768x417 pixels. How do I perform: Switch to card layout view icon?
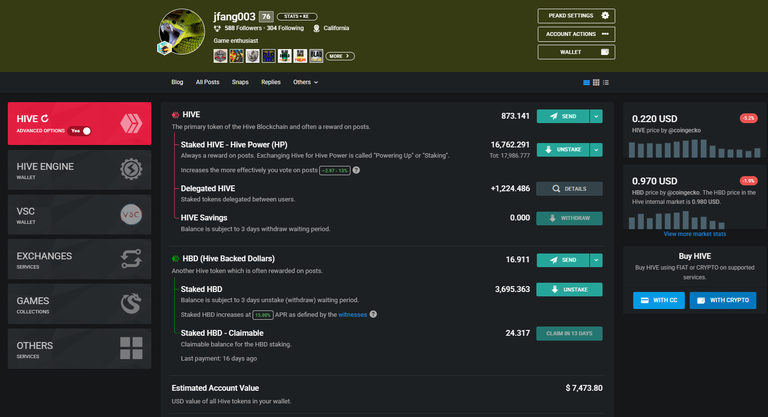(x=586, y=83)
